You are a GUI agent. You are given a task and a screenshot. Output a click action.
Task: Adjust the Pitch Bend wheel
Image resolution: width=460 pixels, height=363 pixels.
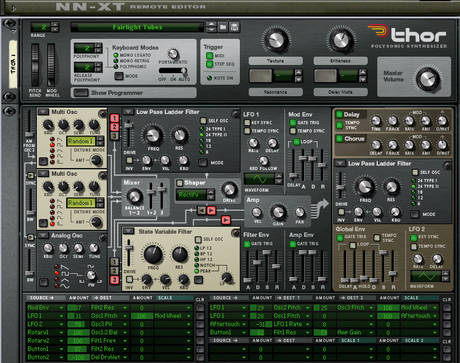(35, 65)
